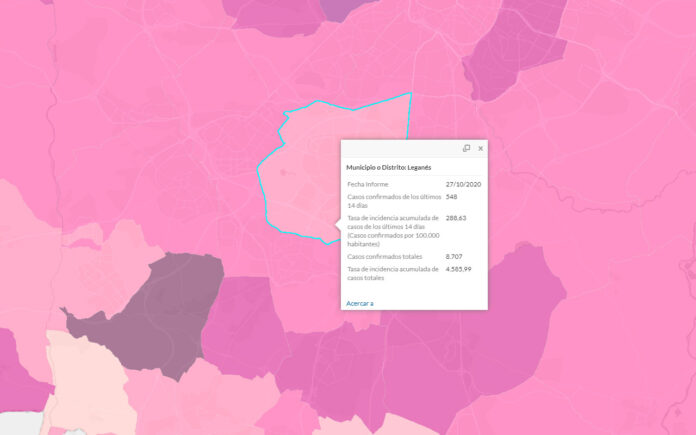Click the total incidence rate value 4.585,99

click(458, 269)
